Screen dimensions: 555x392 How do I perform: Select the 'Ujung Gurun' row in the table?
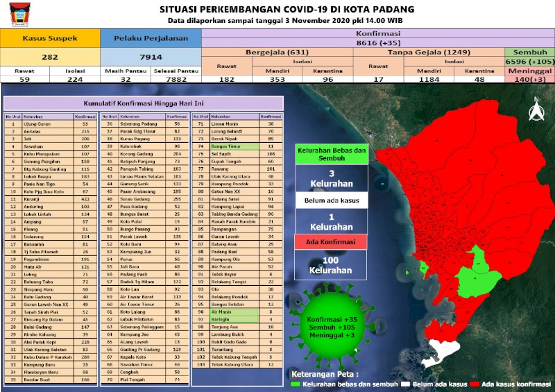pos(51,124)
